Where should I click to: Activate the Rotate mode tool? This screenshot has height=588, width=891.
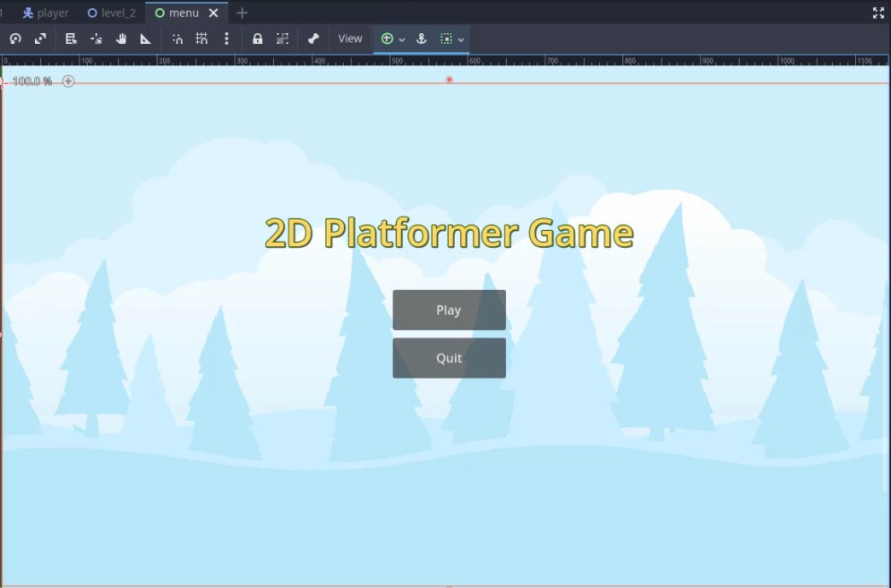(x=15, y=38)
